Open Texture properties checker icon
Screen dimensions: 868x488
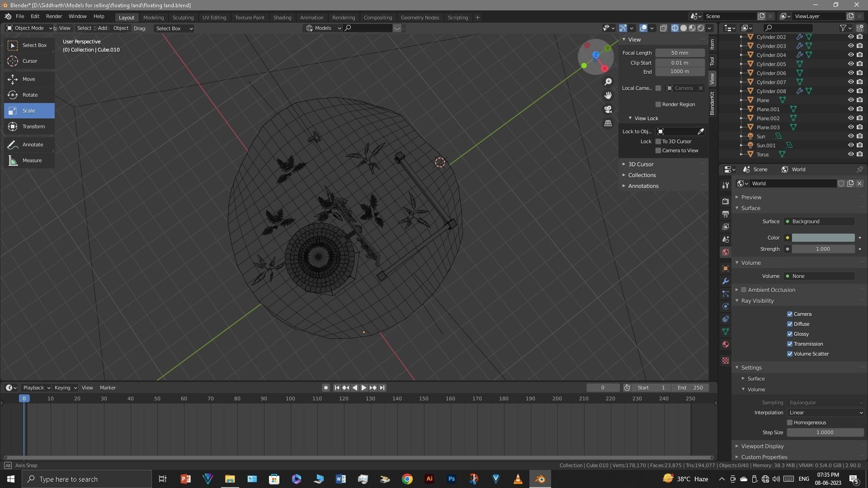click(x=726, y=361)
